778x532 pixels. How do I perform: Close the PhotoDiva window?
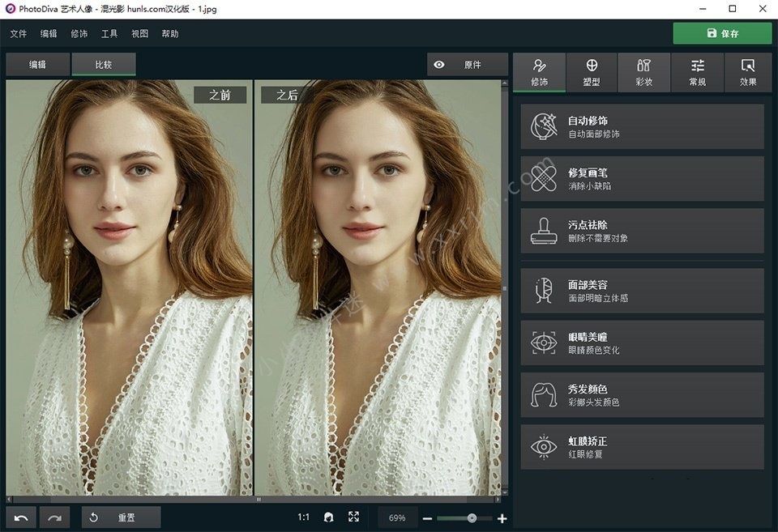pos(763,9)
